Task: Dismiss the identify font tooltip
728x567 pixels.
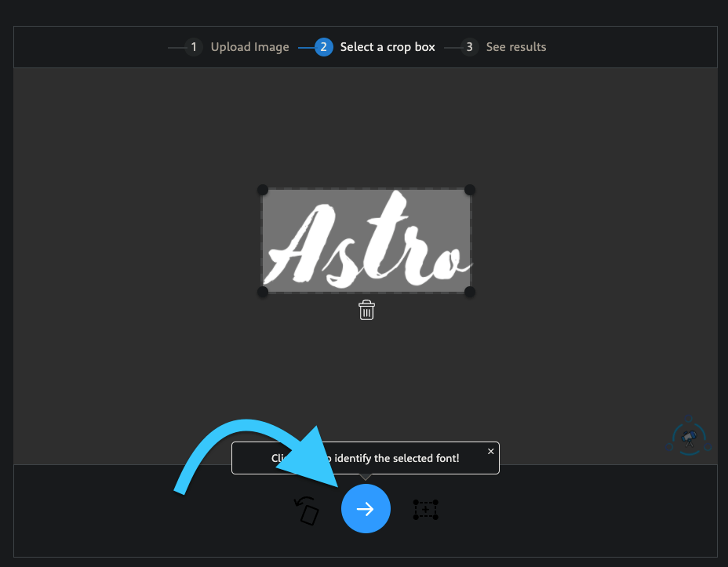Action: pyautogui.click(x=490, y=451)
